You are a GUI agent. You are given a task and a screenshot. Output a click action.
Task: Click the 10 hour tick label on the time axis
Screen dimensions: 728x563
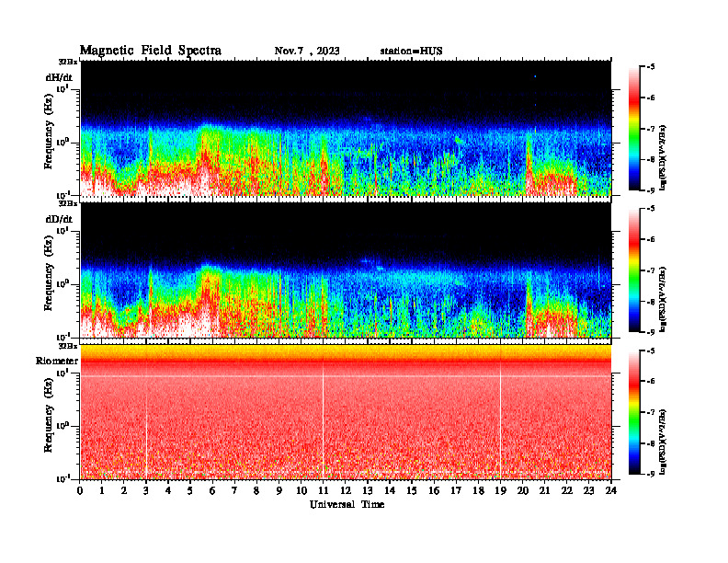(301, 491)
